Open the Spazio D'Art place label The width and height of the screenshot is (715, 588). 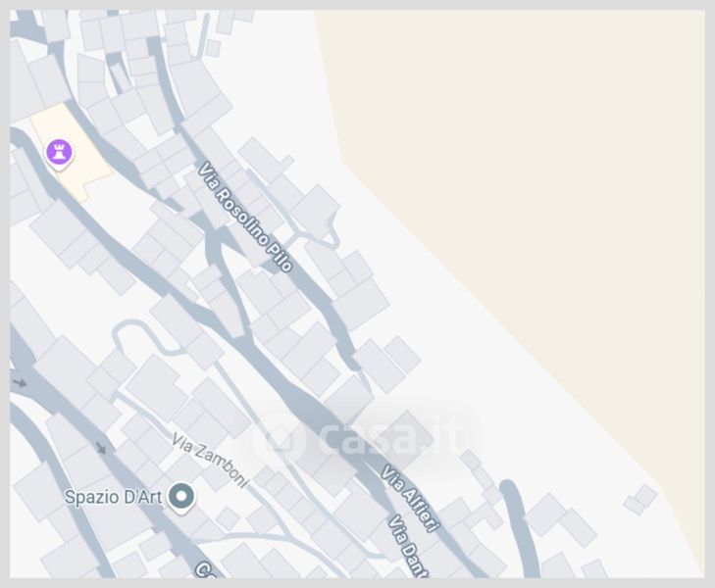coord(113,497)
